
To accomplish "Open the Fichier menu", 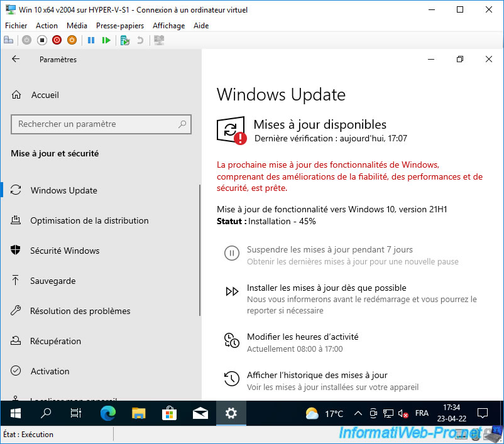I will point(16,26).
